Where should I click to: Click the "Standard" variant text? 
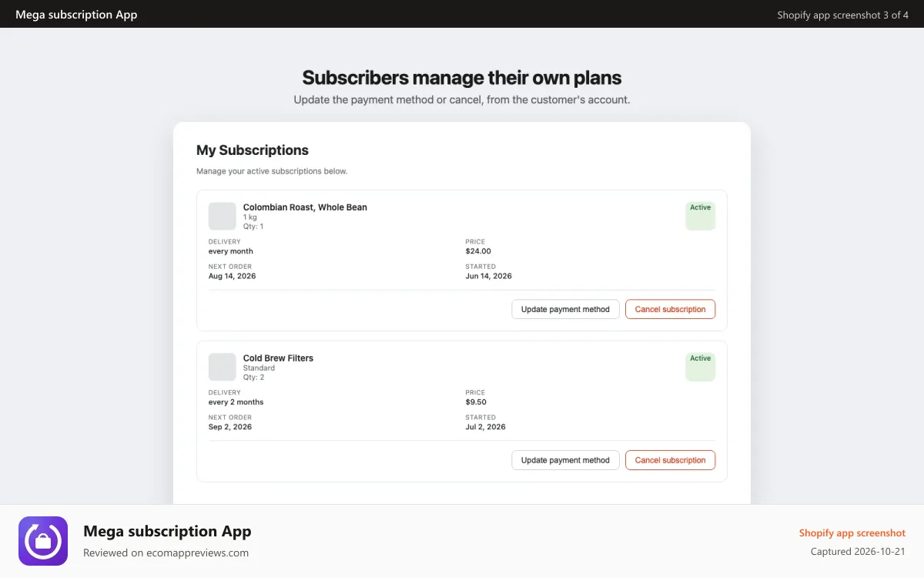[x=259, y=368]
